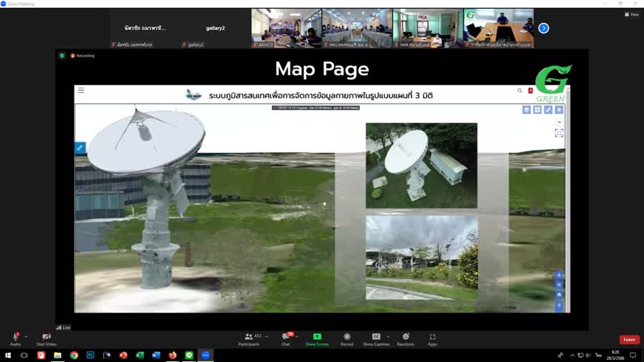
Task: Expand the Show Captions options arrow
Action: pyautogui.click(x=388, y=336)
